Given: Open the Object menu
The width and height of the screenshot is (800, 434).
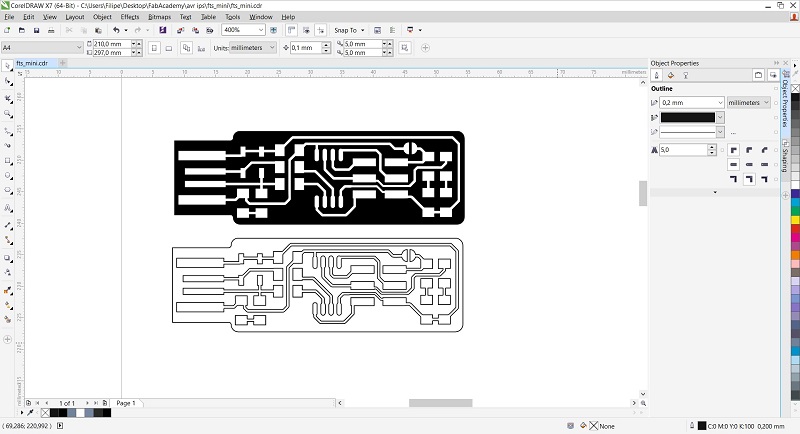Looking at the screenshot, I should (x=102, y=17).
